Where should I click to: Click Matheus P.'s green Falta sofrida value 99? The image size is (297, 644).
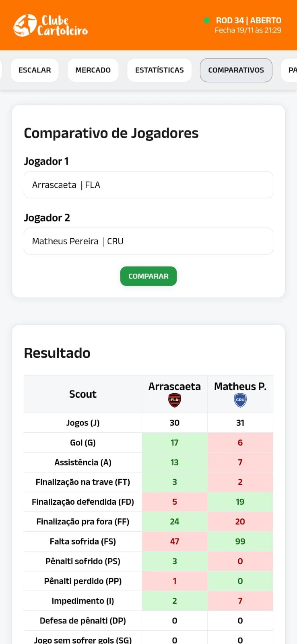(240, 541)
